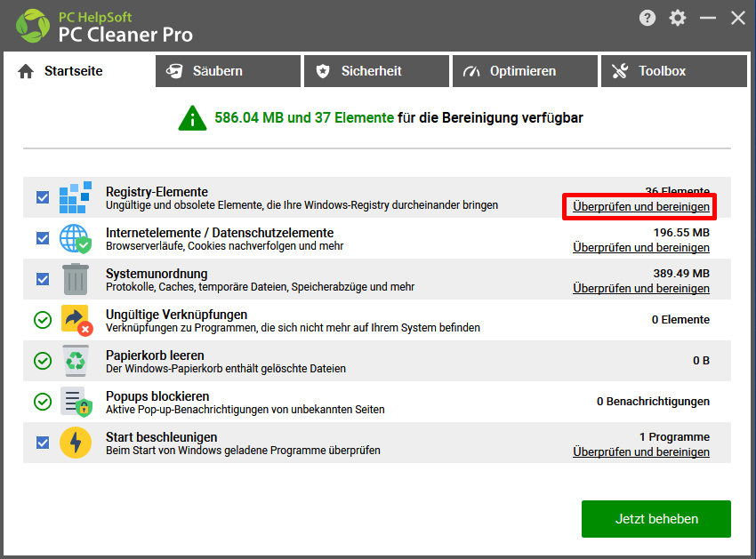The height and width of the screenshot is (559, 756).
Task: Open the Säubern tab
Action: click(228, 71)
